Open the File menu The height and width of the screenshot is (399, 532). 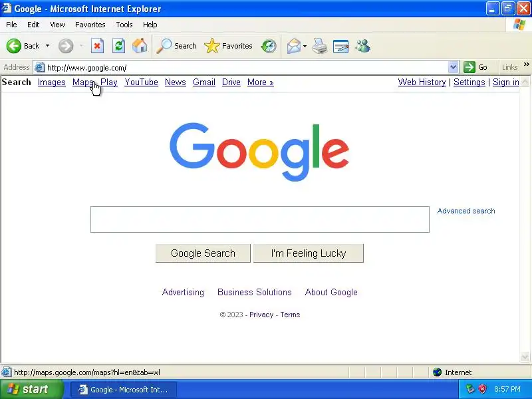tap(11, 25)
